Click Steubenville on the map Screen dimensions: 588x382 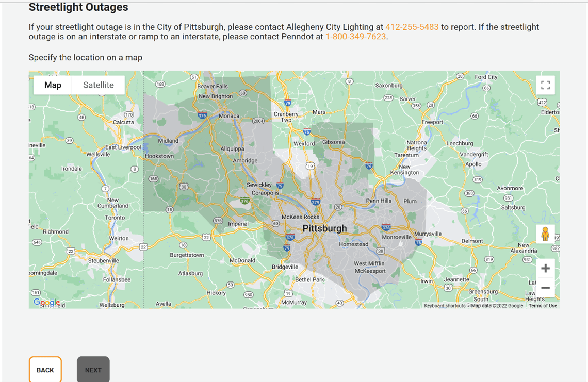104,260
